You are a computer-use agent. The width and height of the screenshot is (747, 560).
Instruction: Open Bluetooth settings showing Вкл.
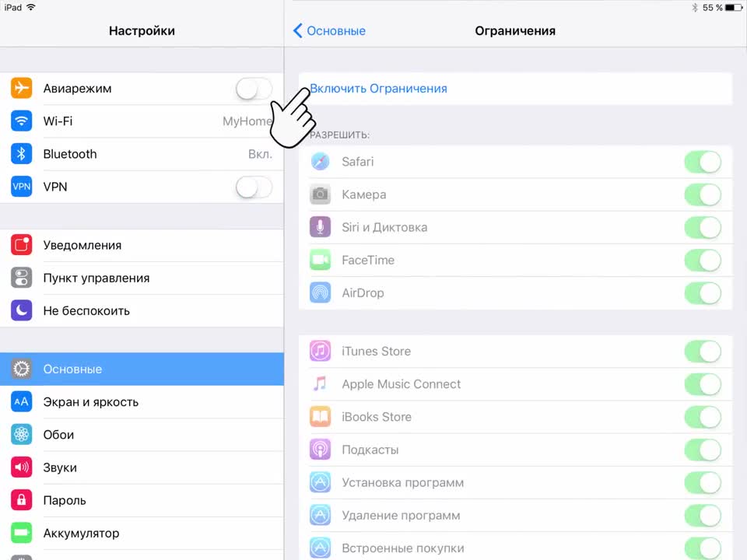coord(142,154)
